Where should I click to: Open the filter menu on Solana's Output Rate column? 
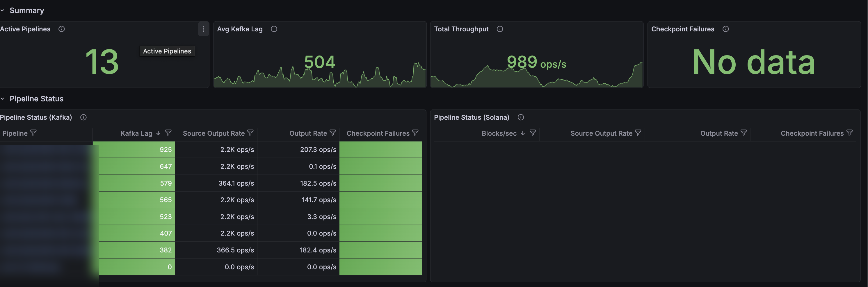coord(744,132)
